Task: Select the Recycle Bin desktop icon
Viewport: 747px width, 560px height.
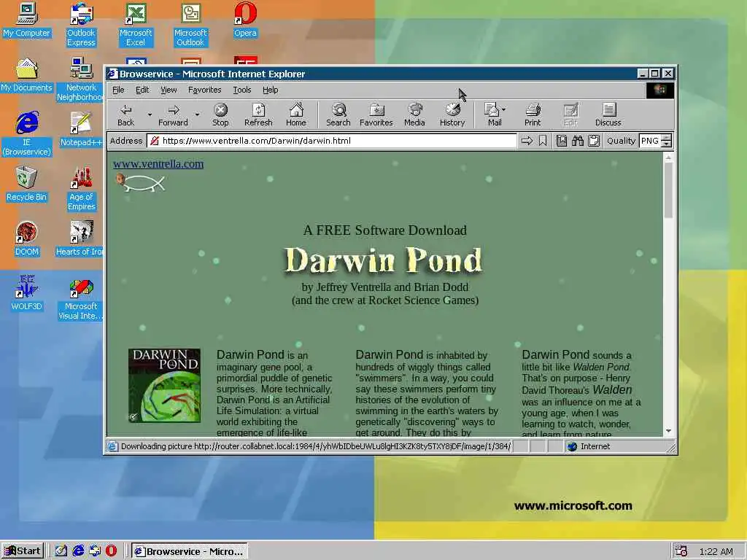Action: click(x=27, y=184)
